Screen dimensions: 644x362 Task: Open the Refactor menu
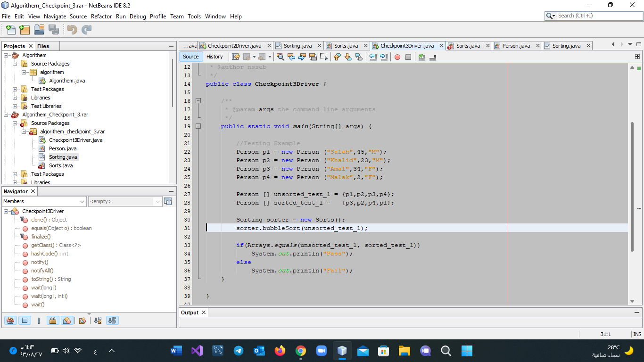point(101,16)
